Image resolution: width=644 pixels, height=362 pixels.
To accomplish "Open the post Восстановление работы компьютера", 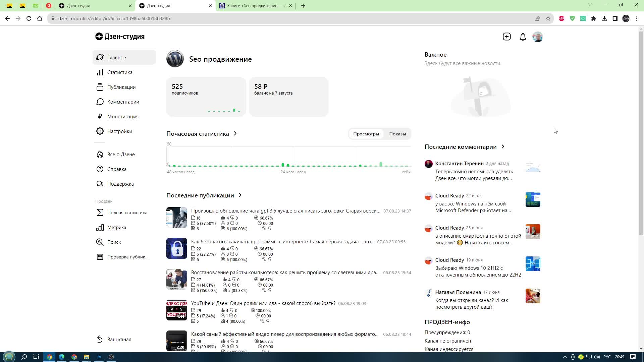I will 285,273.
